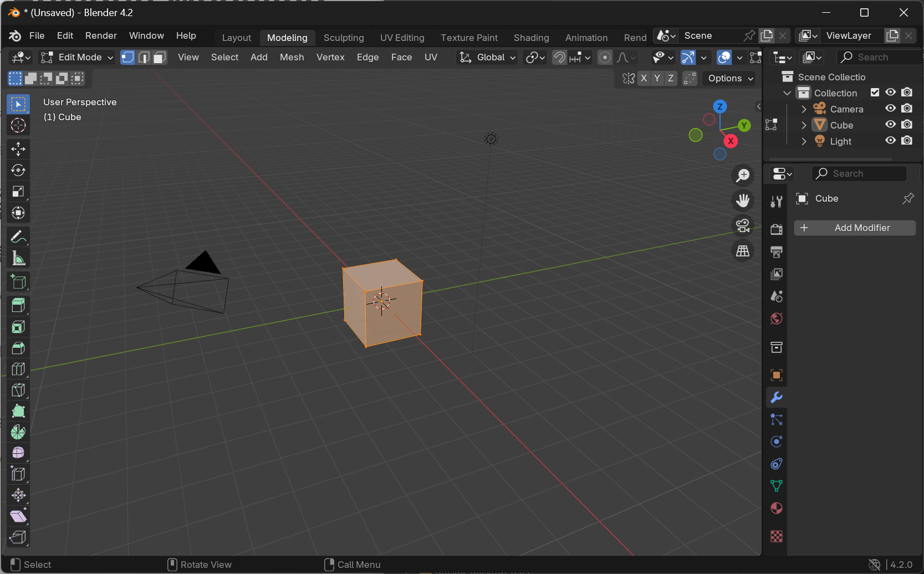Open the Options dropdown
Screen dimensions: 924x574
click(x=729, y=78)
